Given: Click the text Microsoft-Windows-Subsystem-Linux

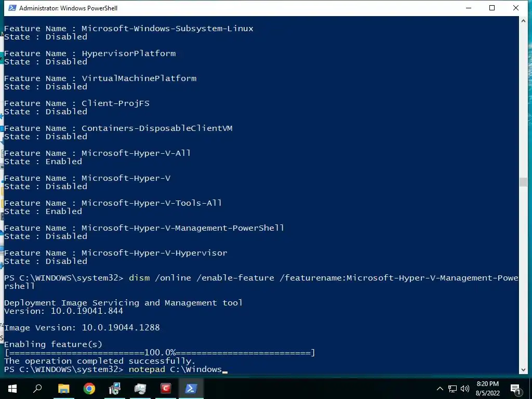Looking at the screenshot, I should [167, 29].
